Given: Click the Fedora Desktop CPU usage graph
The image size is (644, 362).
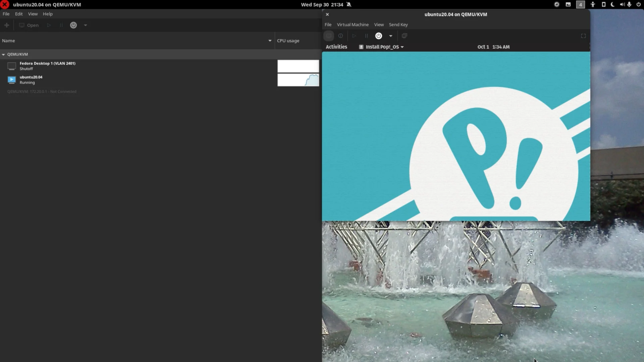Looking at the screenshot, I should coord(298,66).
